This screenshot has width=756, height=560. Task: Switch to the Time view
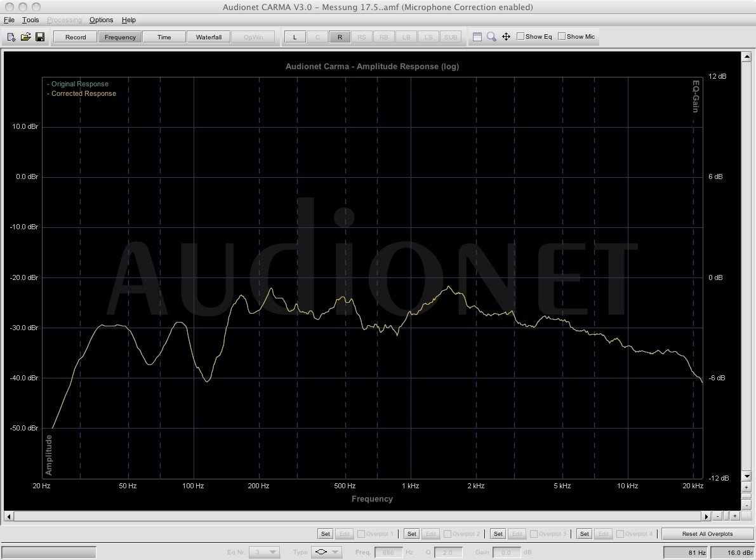[164, 37]
